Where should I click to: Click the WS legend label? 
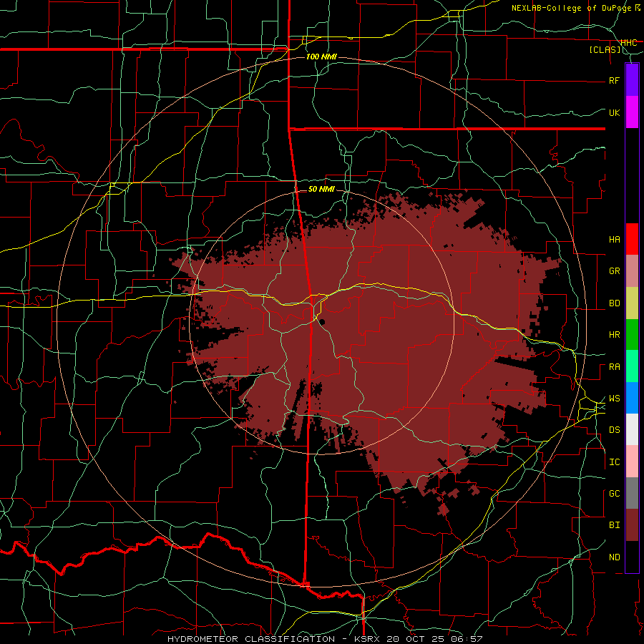pos(614,399)
